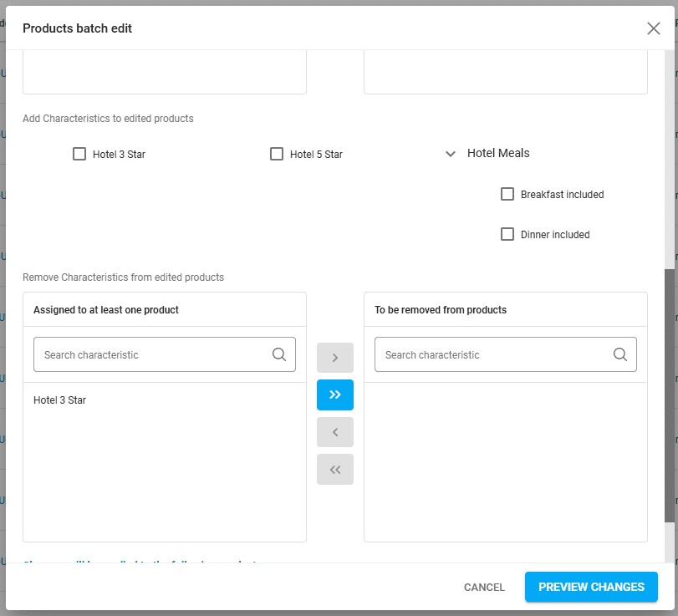Tick the Breakfast included checkbox
Image resolution: width=678 pixels, height=616 pixels.
pos(507,194)
